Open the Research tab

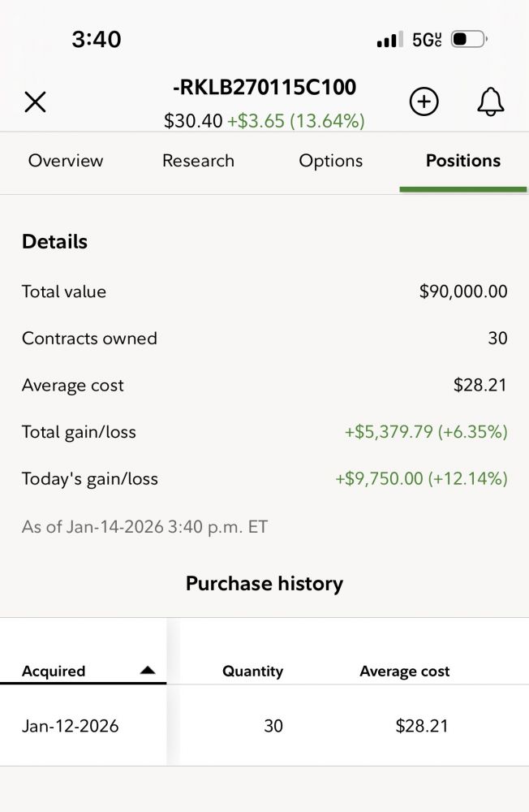[198, 161]
